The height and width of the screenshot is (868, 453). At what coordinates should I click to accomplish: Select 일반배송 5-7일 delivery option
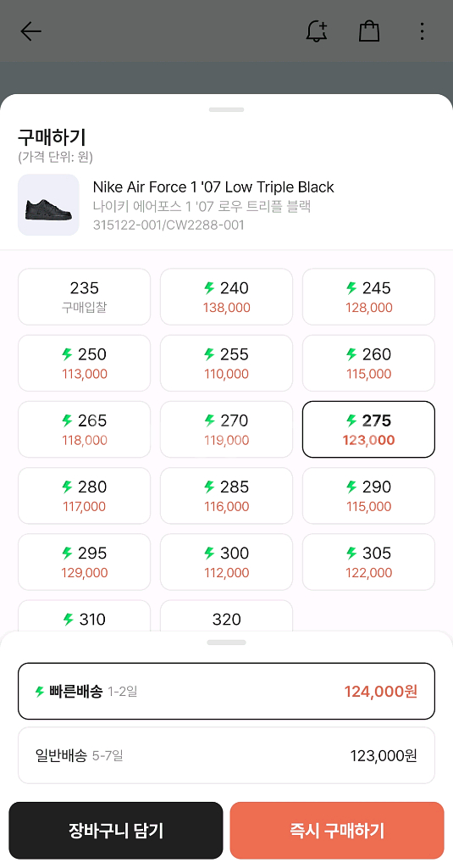[x=226, y=755]
